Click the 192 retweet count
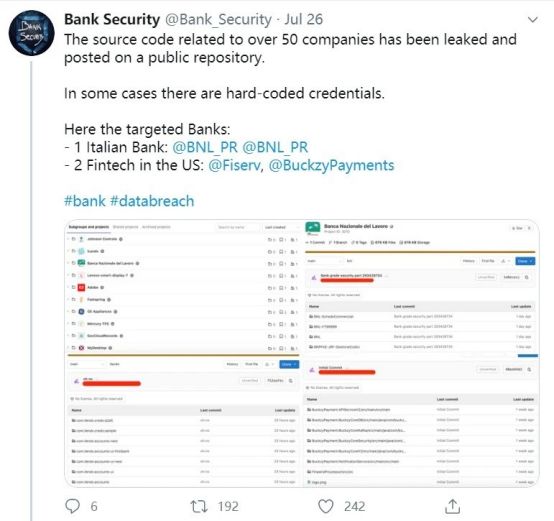The image size is (554, 521). pos(228,506)
